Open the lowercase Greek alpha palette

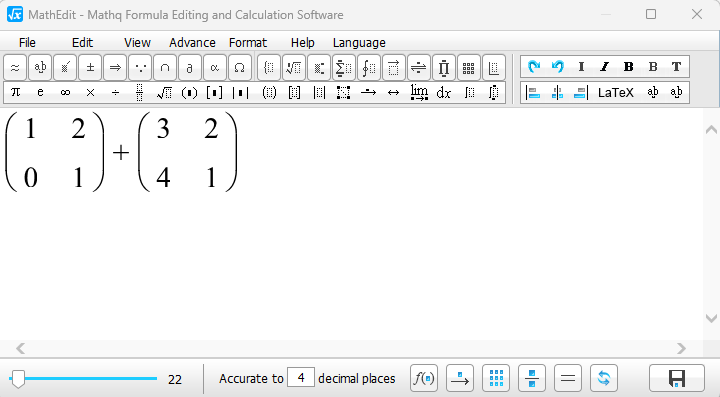(x=214, y=68)
